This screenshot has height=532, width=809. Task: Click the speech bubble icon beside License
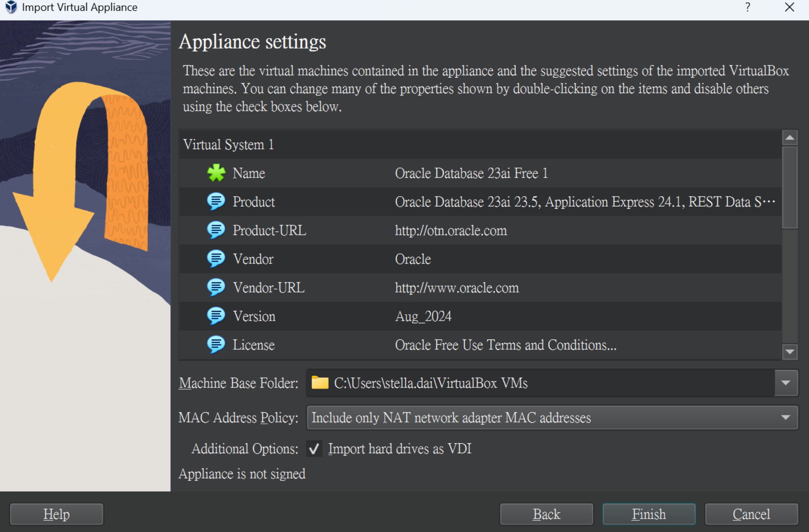point(216,344)
